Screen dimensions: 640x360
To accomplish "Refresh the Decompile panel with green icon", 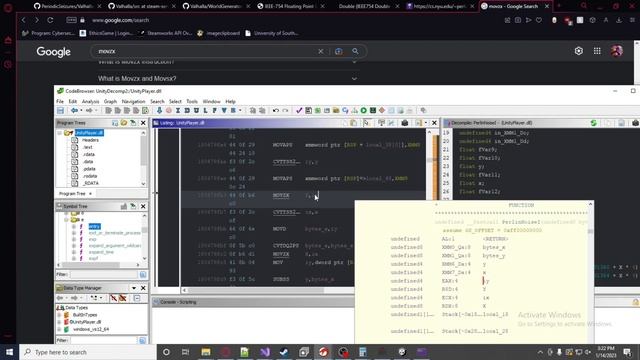I will (594, 123).
